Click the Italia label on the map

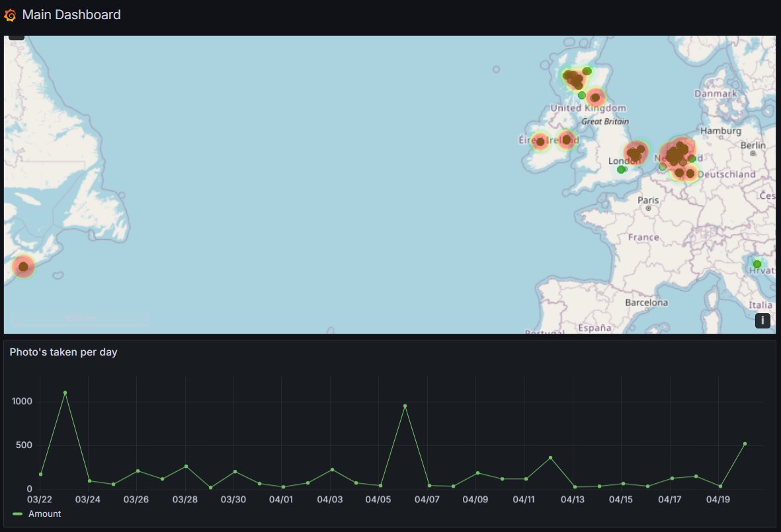point(760,305)
